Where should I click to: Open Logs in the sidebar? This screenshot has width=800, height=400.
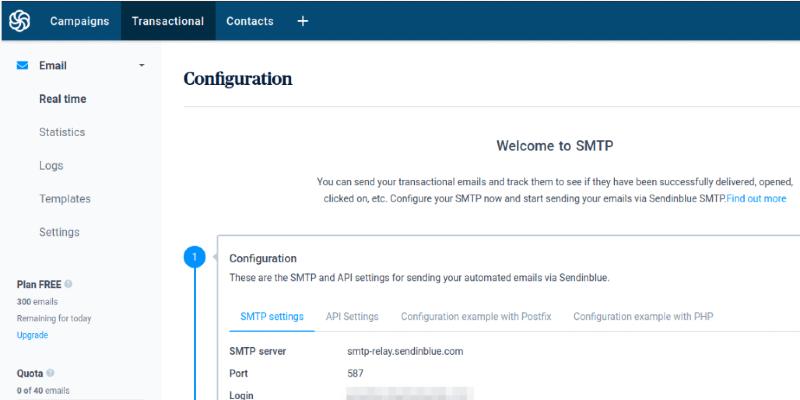[x=51, y=166]
